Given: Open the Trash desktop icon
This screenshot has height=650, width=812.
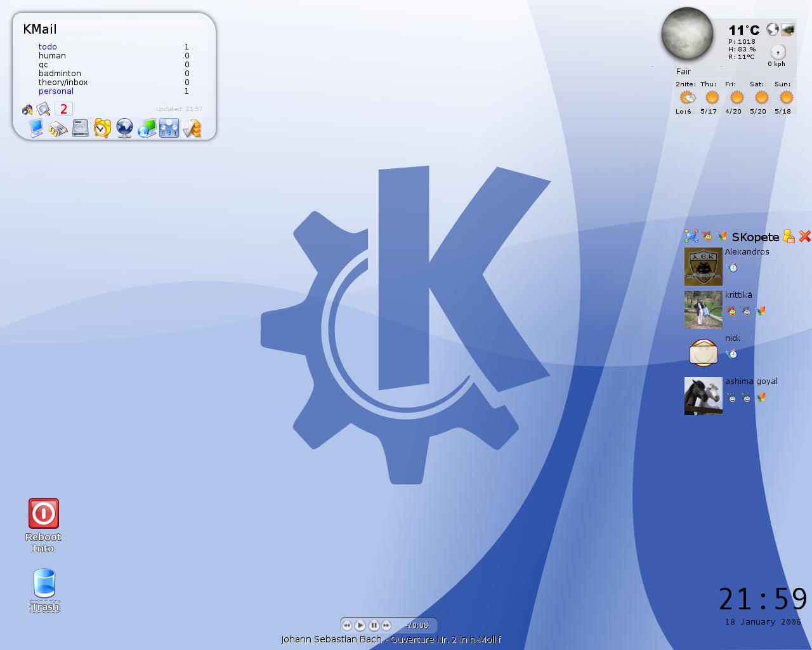Looking at the screenshot, I should click(x=44, y=590).
